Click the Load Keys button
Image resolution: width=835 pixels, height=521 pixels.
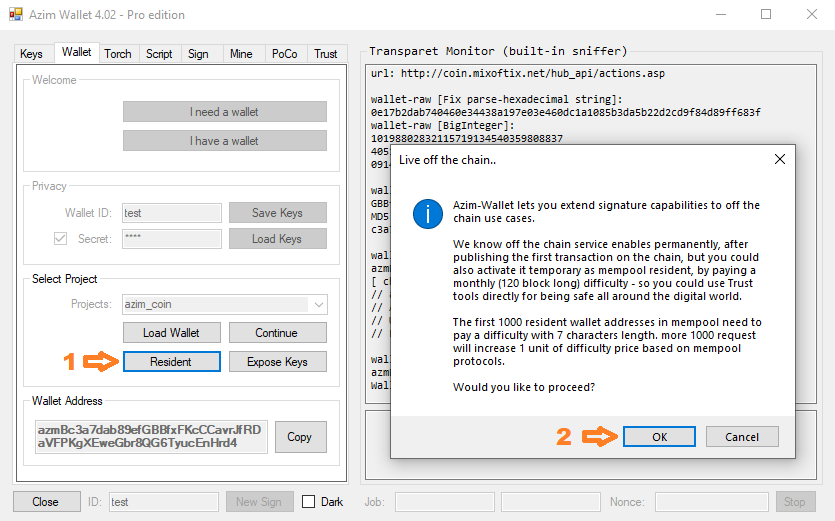277,239
